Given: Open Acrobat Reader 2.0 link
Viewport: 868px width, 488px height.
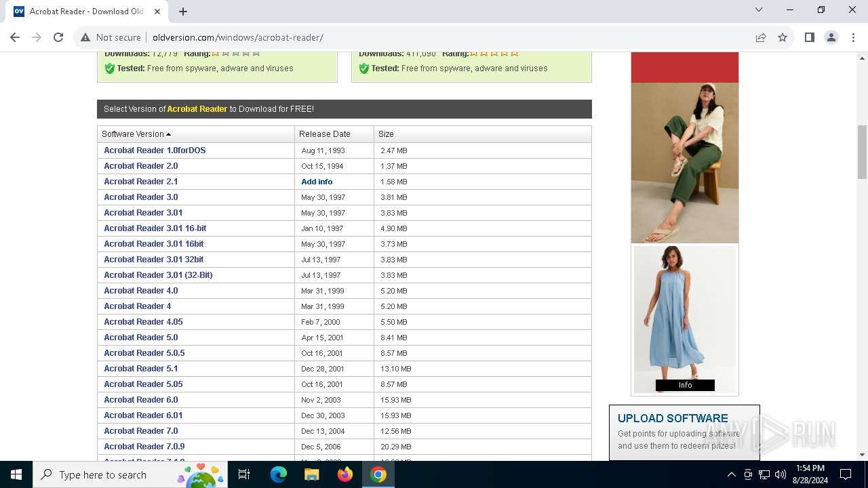Looking at the screenshot, I should coord(141,166).
